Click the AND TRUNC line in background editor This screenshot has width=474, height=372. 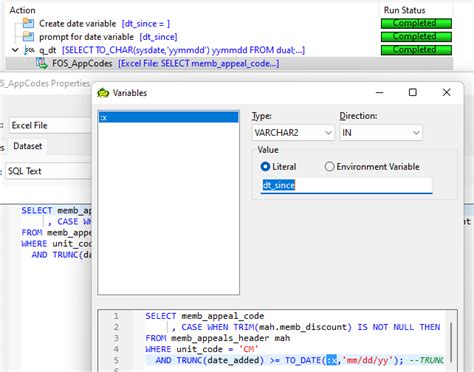61,255
